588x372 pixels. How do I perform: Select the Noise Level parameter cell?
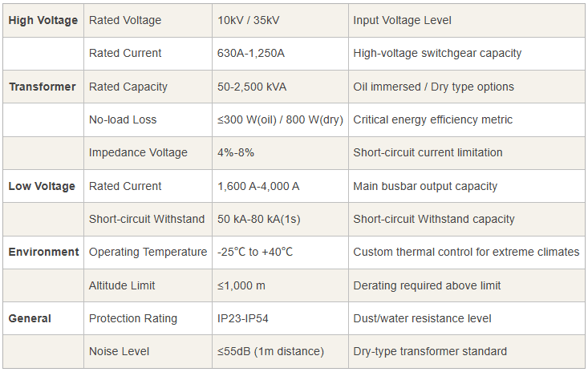point(119,351)
